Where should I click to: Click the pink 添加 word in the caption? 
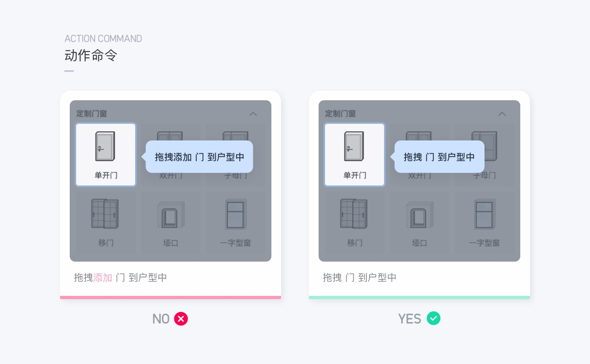pyautogui.click(x=103, y=278)
